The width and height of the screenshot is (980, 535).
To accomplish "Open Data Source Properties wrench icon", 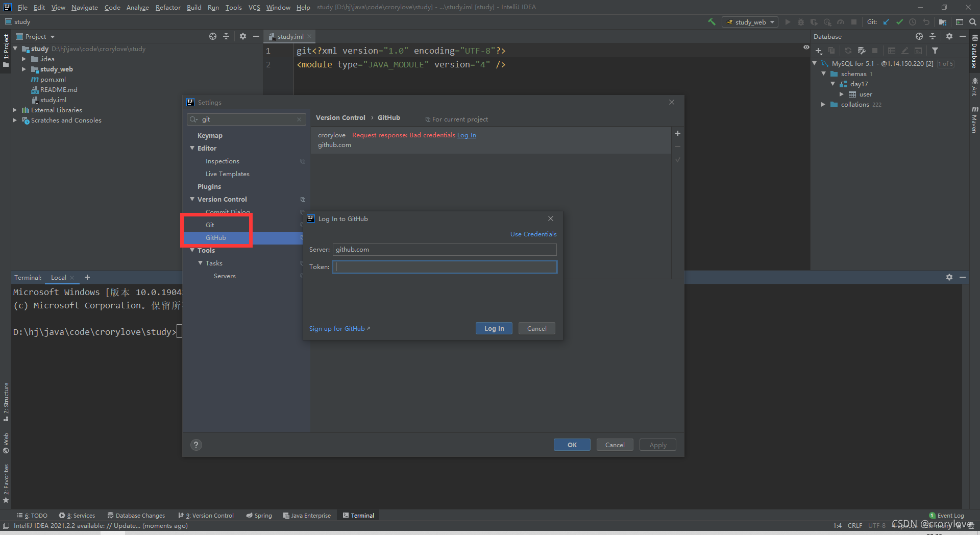I will (x=862, y=51).
